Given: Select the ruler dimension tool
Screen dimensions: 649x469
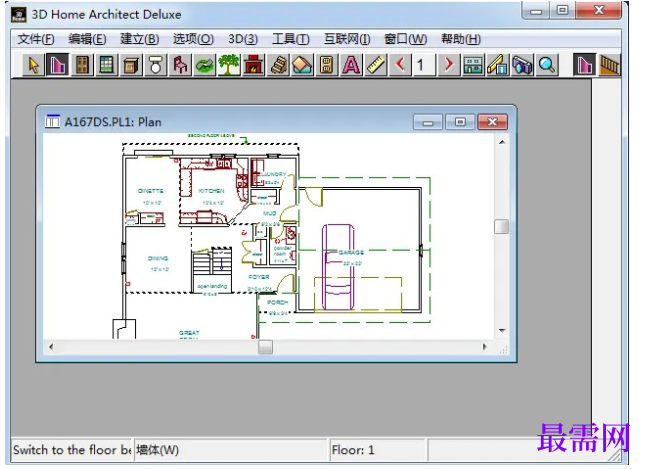Looking at the screenshot, I should pos(375,65).
